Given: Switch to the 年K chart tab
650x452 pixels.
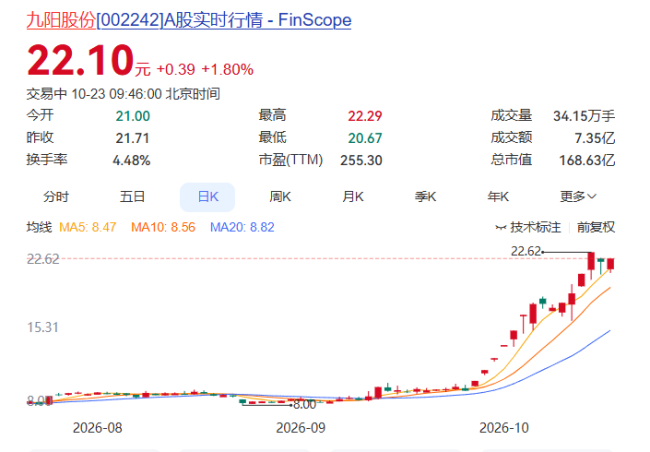Looking at the screenshot, I should coord(498,197).
